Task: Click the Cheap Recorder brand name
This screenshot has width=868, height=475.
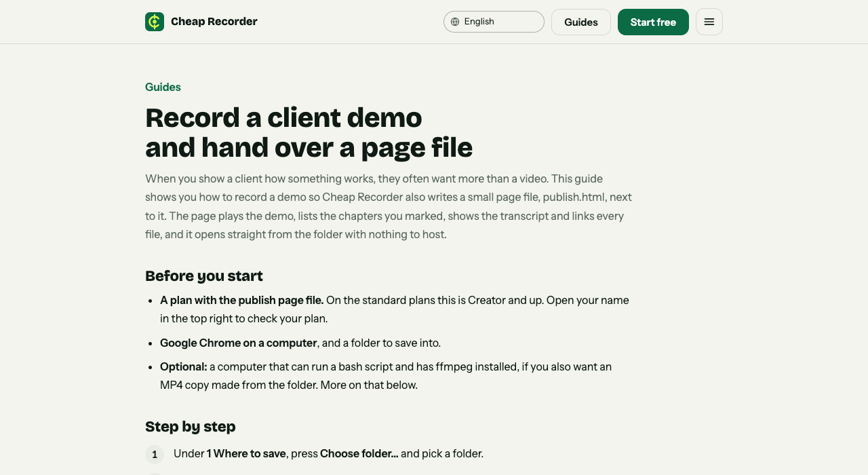Action: (x=214, y=22)
